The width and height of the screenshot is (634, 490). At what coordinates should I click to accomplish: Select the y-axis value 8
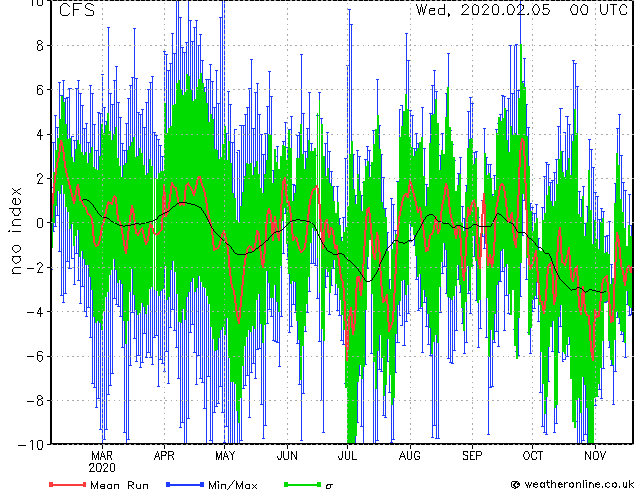pyautogui.click(x=40, y=46)
